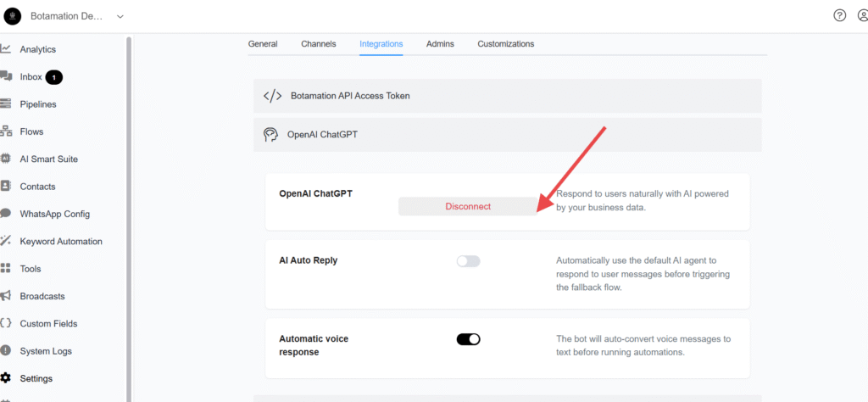Disable the Automatic voice response toggle
Screen dimensions: 868x402
click(x=468, y=339)
